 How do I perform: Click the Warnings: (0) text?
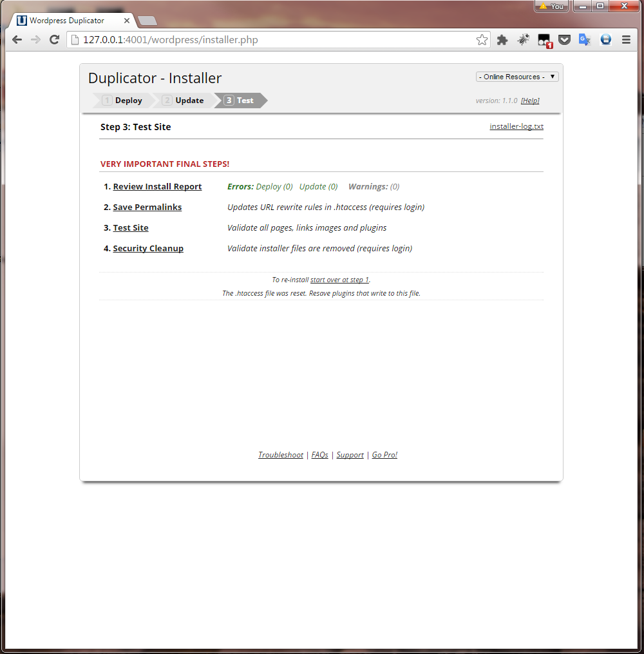(x=374, y=186)
